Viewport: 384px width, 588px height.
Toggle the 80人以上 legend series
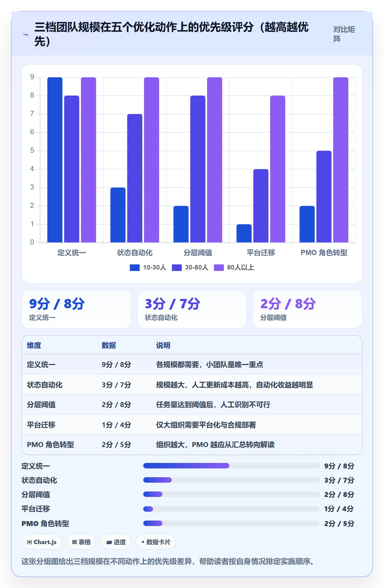pos(234,267)
